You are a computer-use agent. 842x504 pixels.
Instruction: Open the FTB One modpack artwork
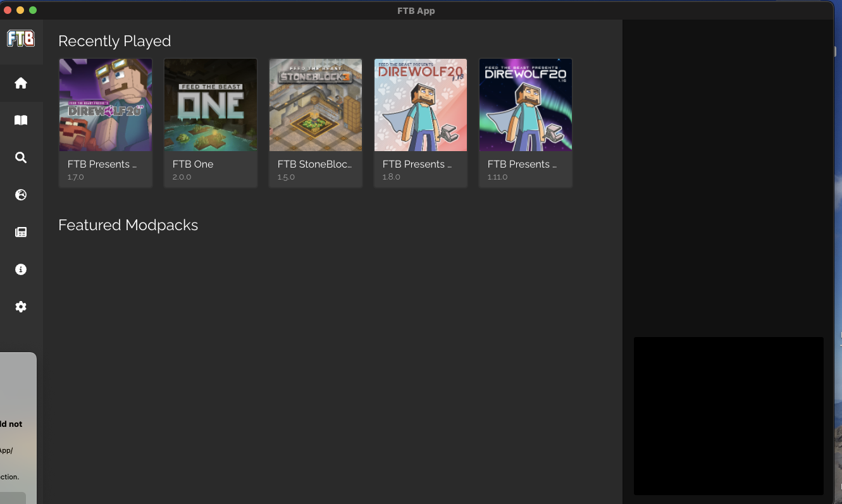click(x=211, y=105)
